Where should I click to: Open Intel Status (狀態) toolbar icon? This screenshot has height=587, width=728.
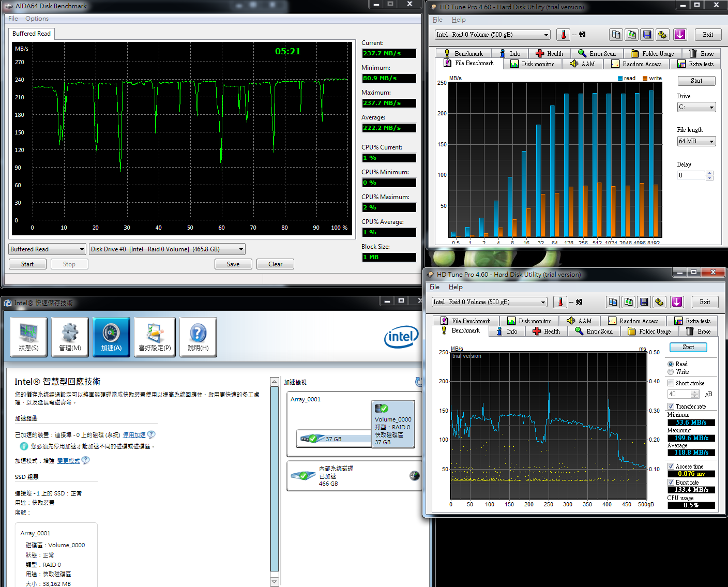[28, 337]
